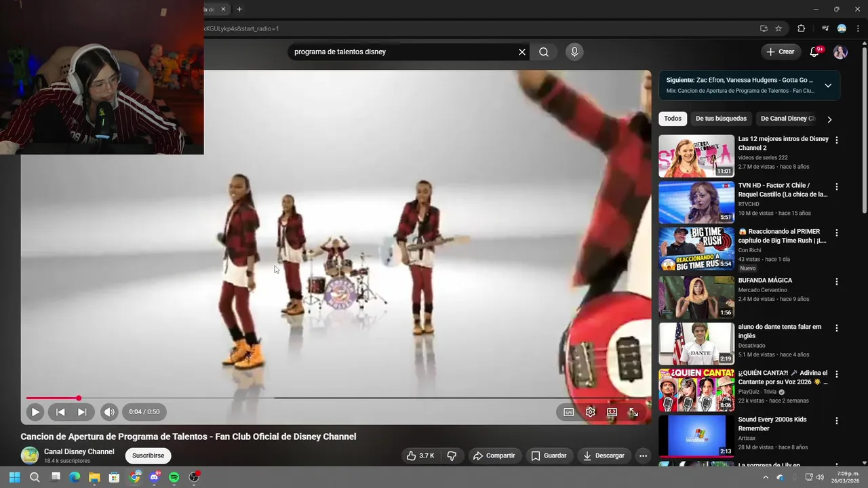This screenshot has width=868, height=488.
Task: Focus the YouTube search field
Action: pos(403,52)
